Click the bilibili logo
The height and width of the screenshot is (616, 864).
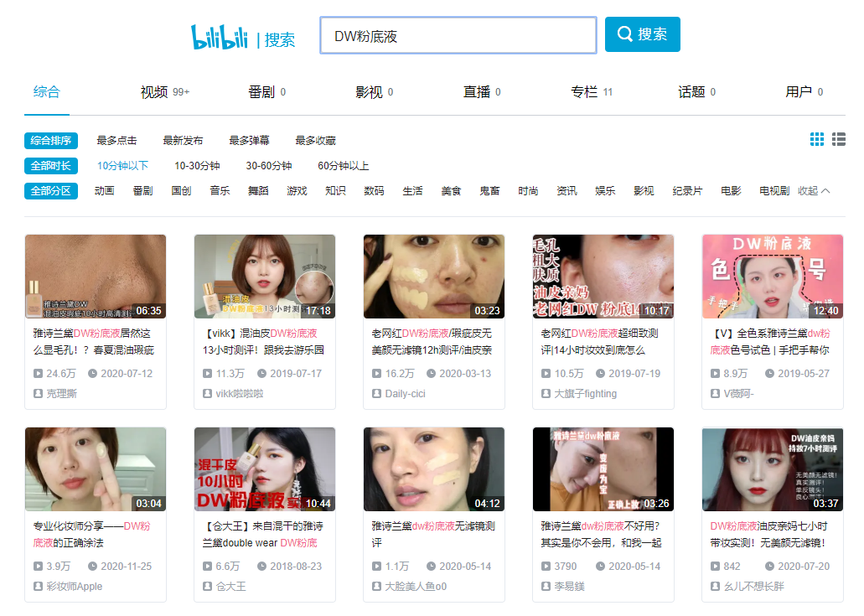click(x=220, y=37)
